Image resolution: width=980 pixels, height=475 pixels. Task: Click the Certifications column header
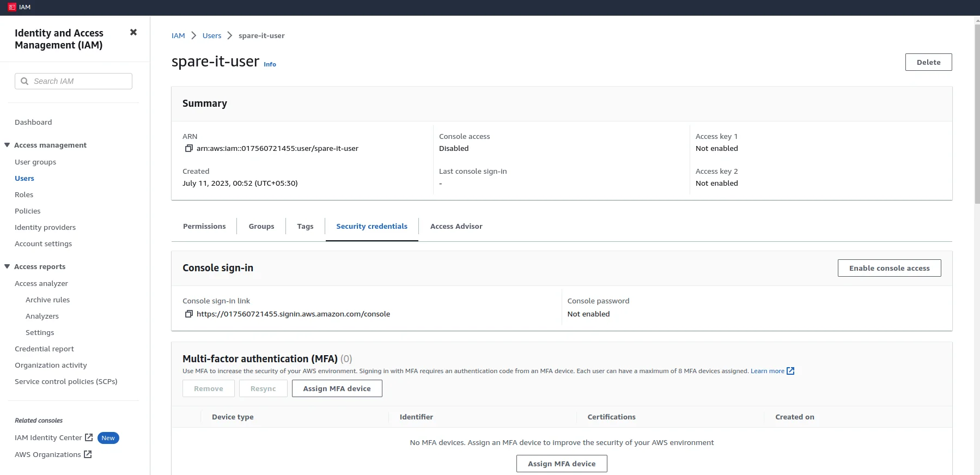611,417
